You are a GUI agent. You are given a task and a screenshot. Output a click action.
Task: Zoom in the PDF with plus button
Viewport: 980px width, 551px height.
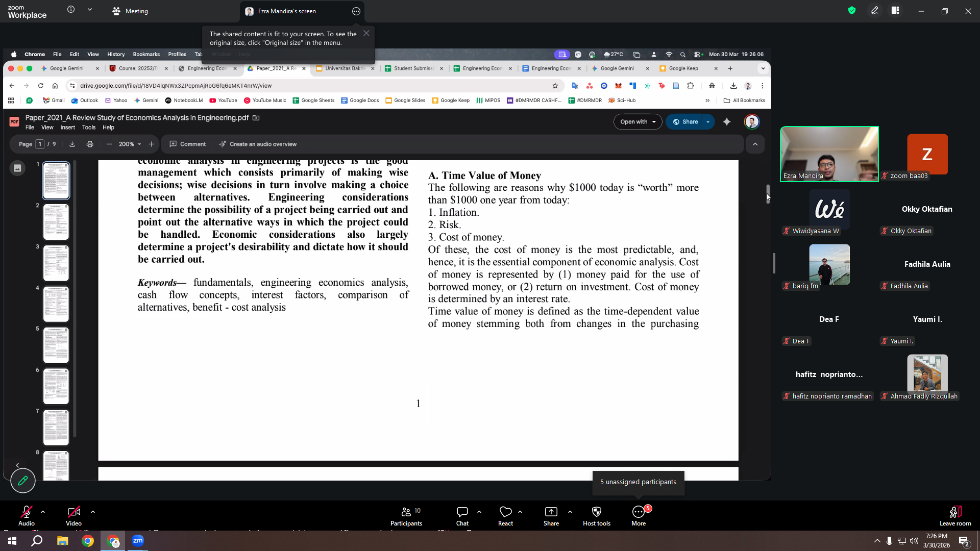point(152,144)
